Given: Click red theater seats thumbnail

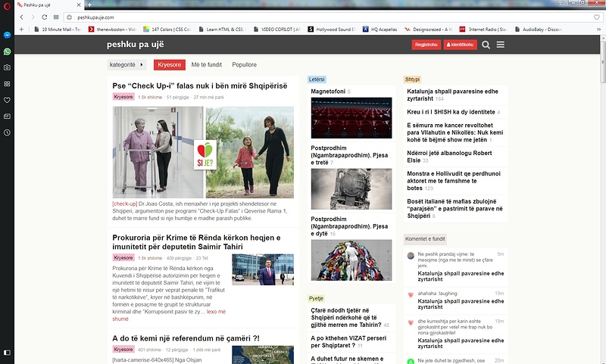Looking at the screenshot, I should point(351,118).
